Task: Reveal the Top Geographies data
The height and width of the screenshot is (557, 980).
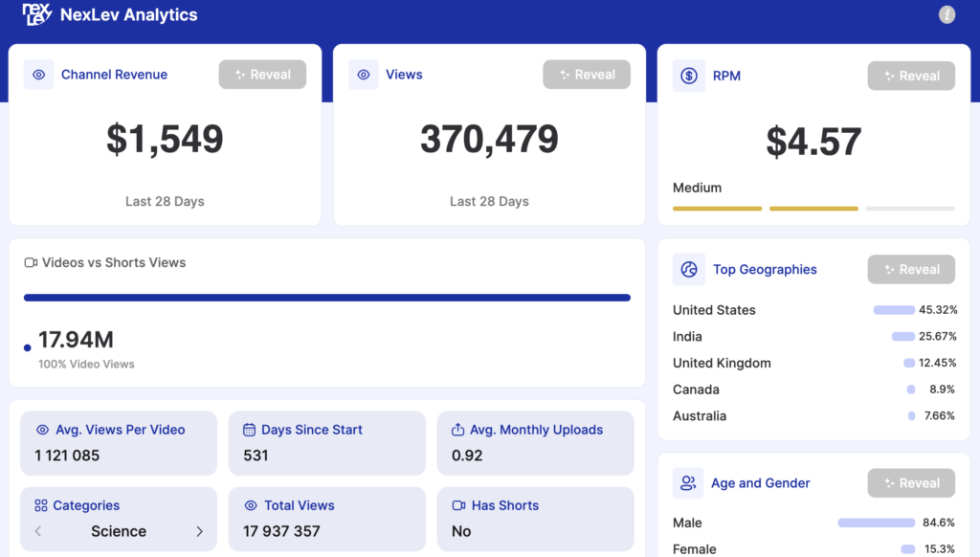Action: (x=911, y=270)
